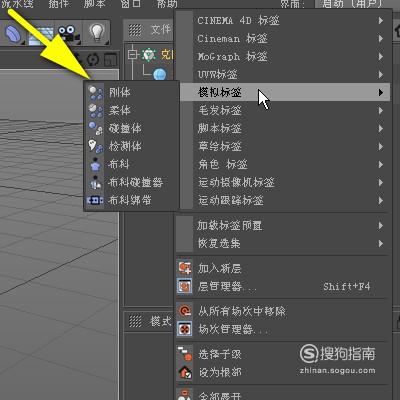Select the Rigid Body (刚体) tag icon

[x=95, y=93]
